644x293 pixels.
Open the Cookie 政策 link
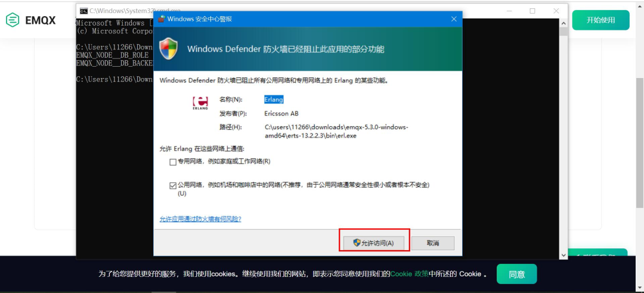410,274
